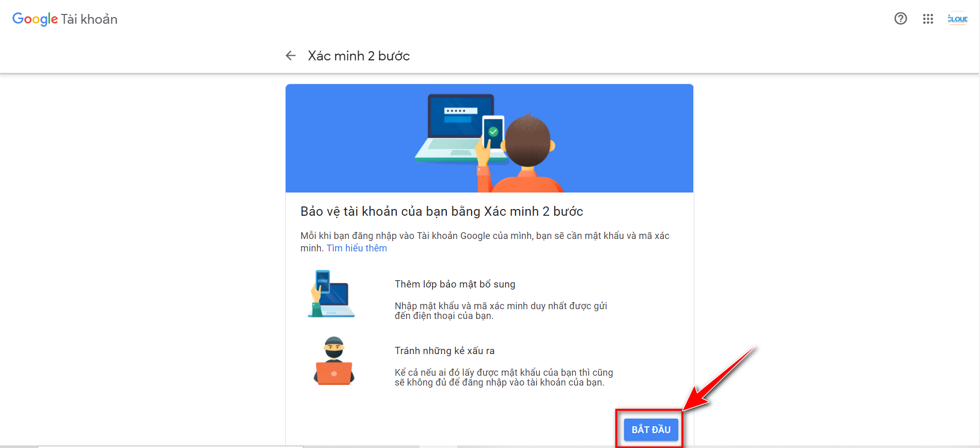Click the Google logo in header

(35, 19)
